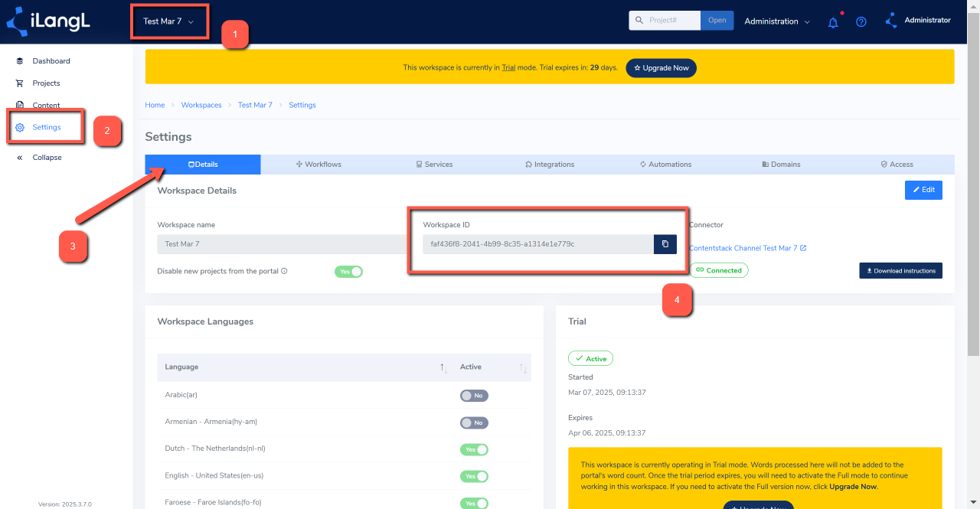Switch to the Details tab
The image size is (980, 509).
point(203,165)
